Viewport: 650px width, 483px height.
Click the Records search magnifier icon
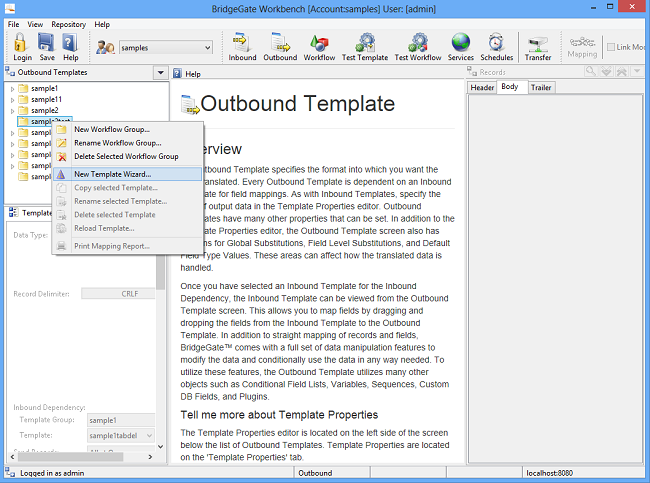(x=590, y=72)
